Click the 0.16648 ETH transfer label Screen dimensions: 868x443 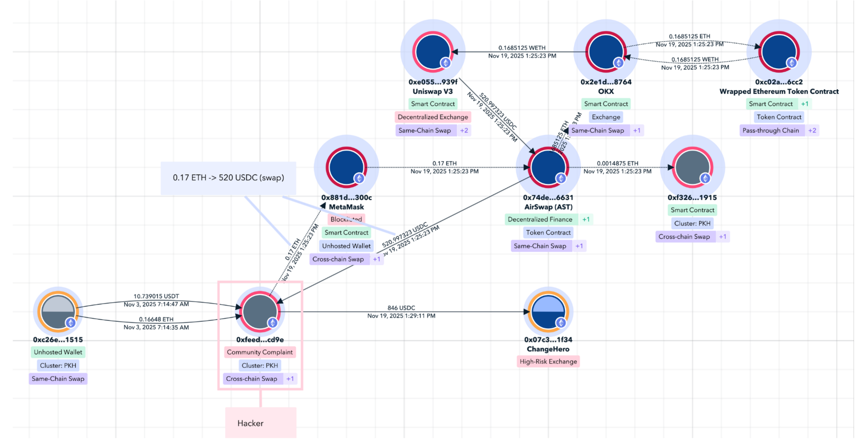[156, 319]
